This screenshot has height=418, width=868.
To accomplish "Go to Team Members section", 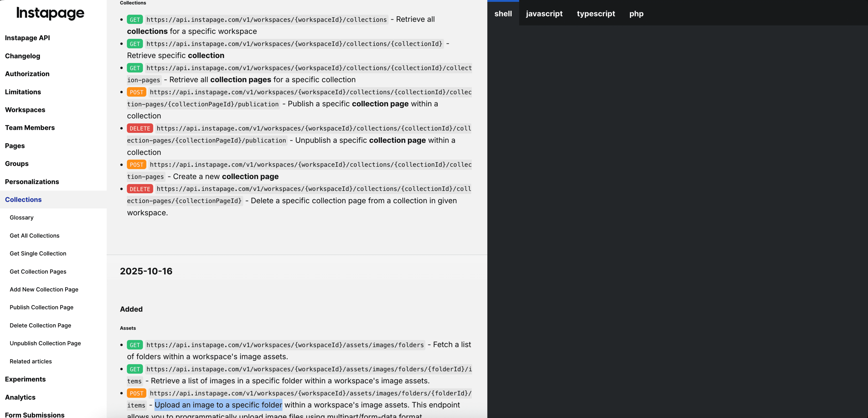I will 30,128.
